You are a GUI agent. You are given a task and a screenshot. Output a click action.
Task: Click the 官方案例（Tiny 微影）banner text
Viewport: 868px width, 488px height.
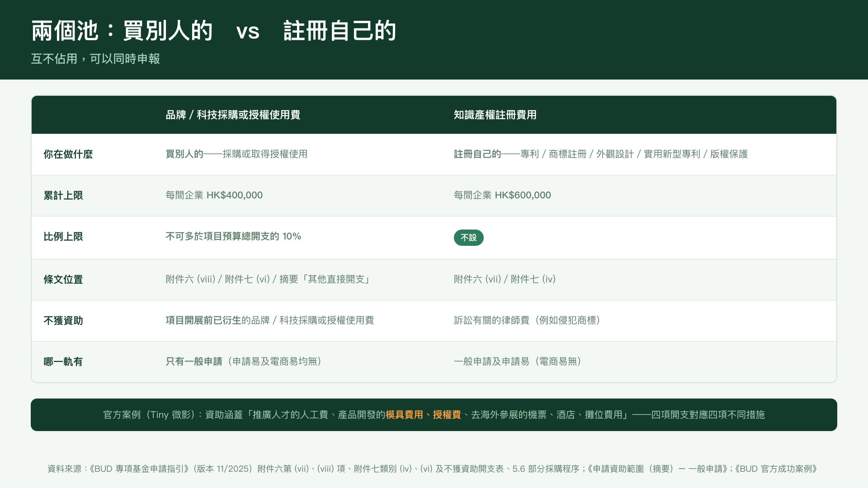coord(434,415)
